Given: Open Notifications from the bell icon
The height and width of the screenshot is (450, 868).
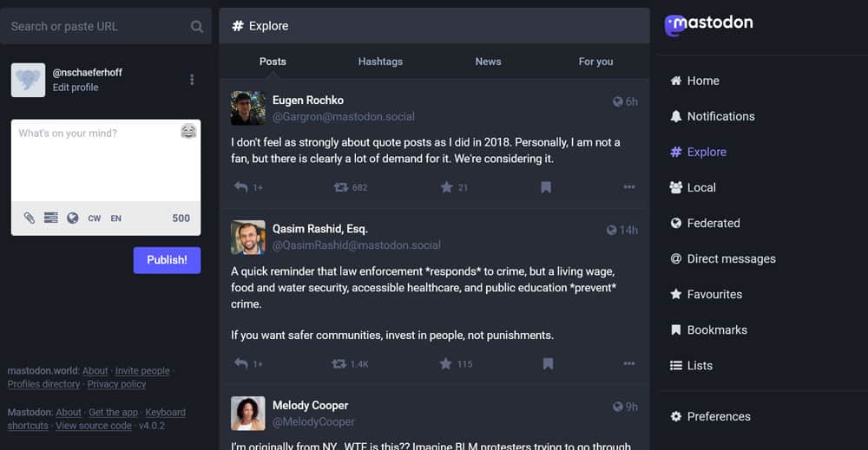Looking at the screenshot, I should click(676, 116).
